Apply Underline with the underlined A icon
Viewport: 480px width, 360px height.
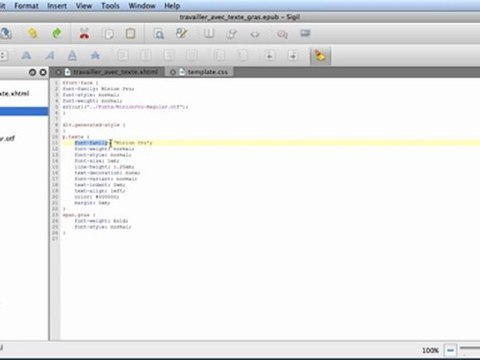coord(72,55)
